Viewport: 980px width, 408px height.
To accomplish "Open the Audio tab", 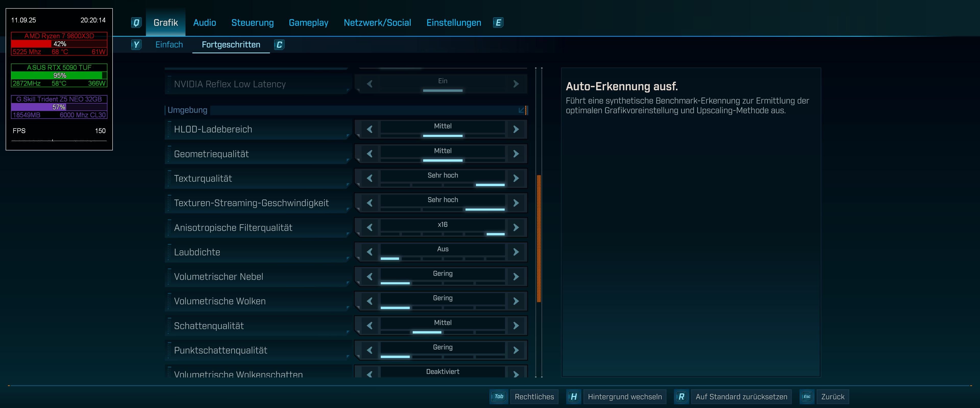I will click(204, 23).
